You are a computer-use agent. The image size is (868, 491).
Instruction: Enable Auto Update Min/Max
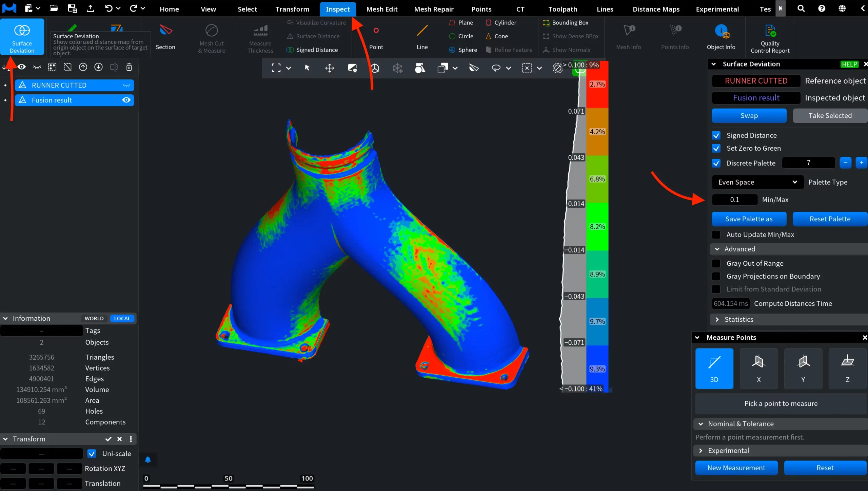tap(716, 235)
